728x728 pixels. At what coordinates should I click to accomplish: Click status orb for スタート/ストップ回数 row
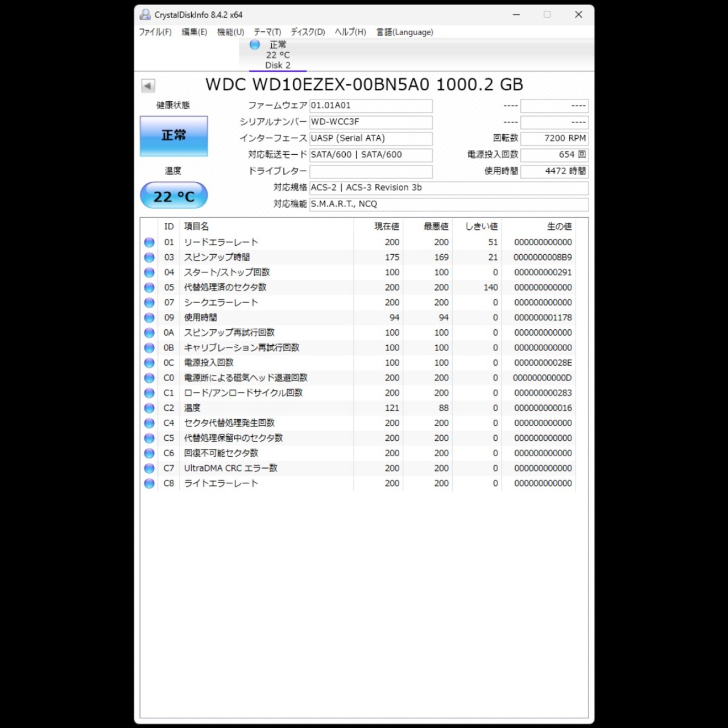(x=150, y=272)
